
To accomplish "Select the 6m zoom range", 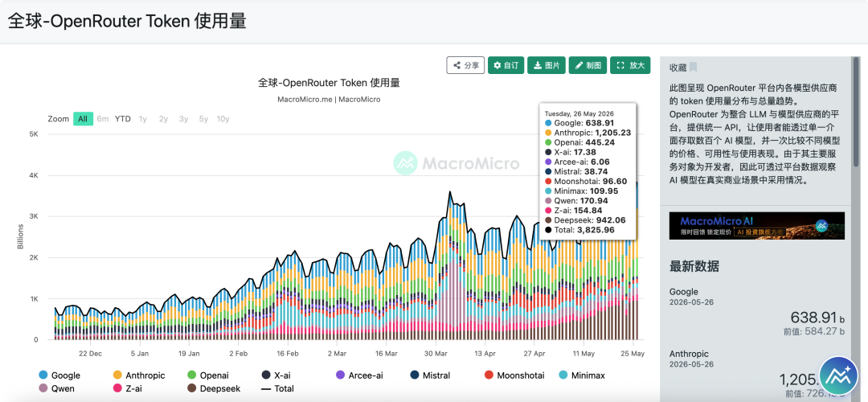I will (x=102, y=118).
